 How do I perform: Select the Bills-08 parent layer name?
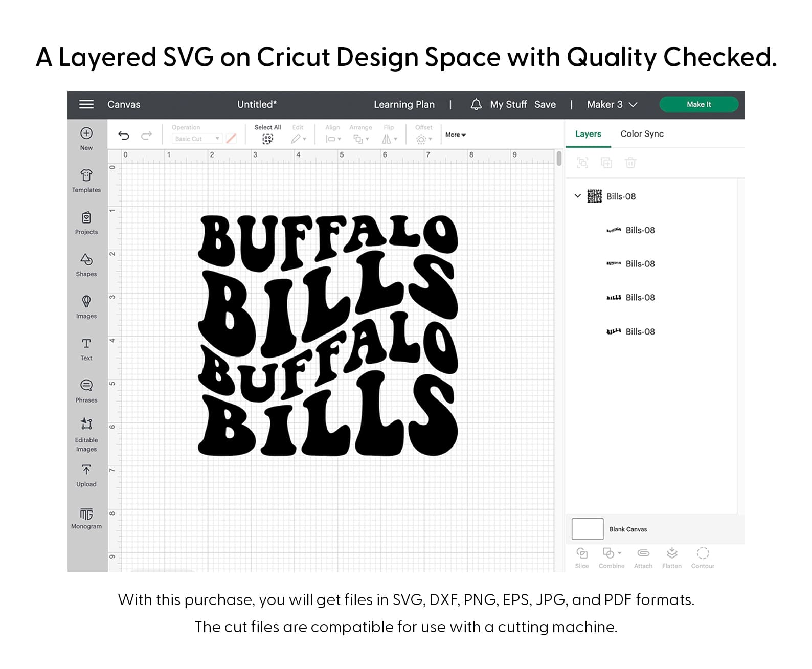pyautogui.click(x=621, y=196)
